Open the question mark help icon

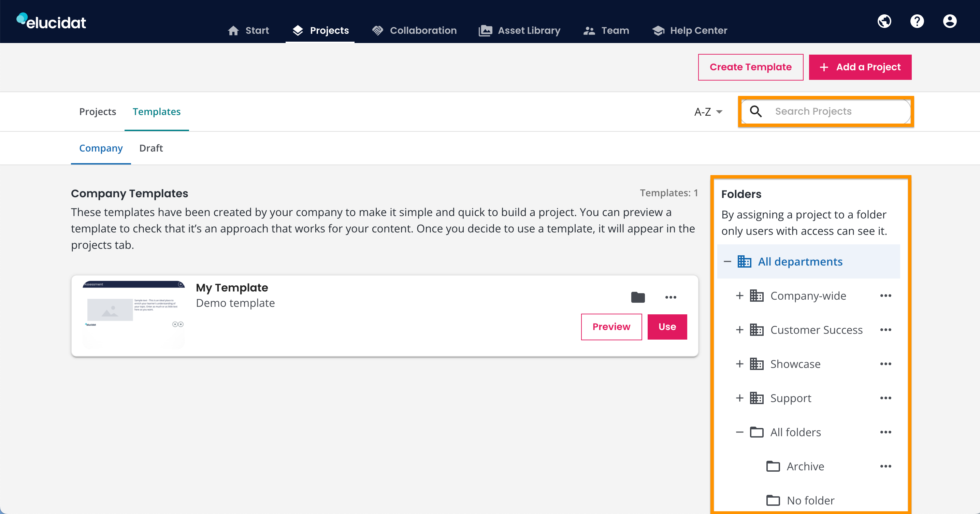(x=917, y=21)
